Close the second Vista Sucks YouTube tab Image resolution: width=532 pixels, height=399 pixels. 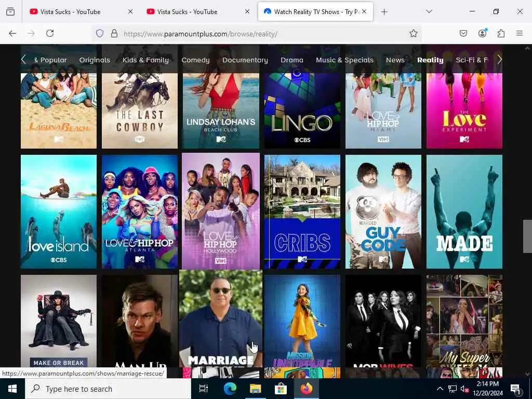(x=247, y=11)
